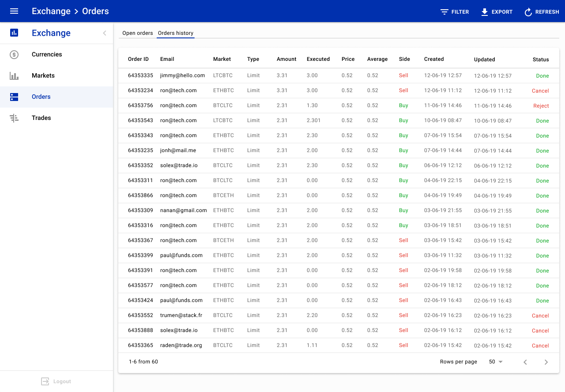
Task: Open the rows per page dropdown
Action: click(x=496, y=362)
